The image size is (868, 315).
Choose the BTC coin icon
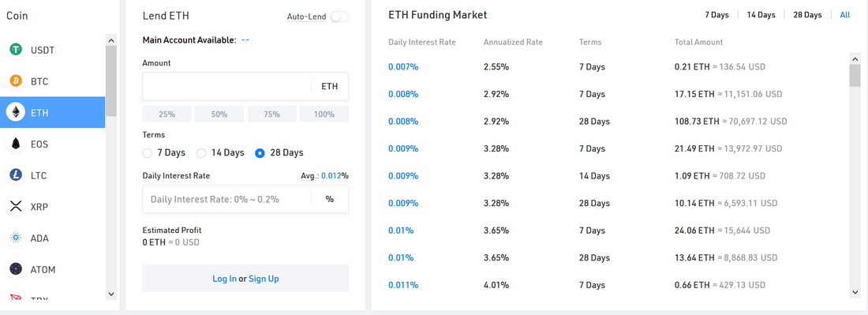point(16,81)
